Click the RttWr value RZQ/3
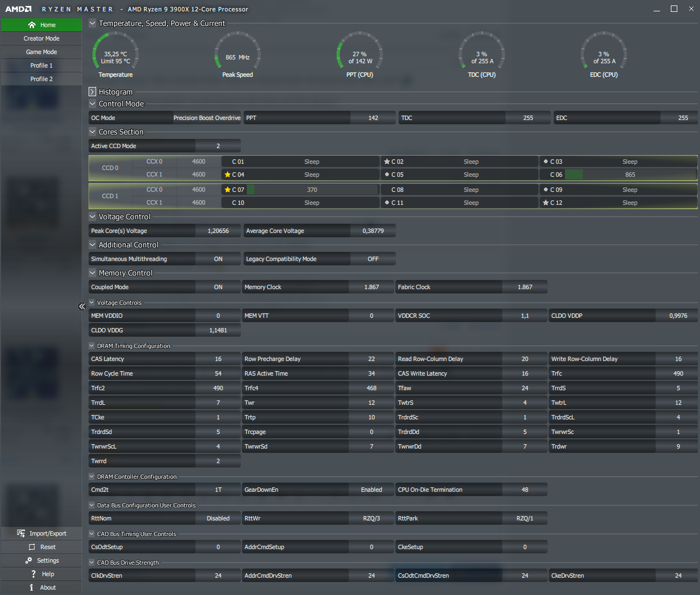The width and height of the screenshot is (700, 595). 372,518
